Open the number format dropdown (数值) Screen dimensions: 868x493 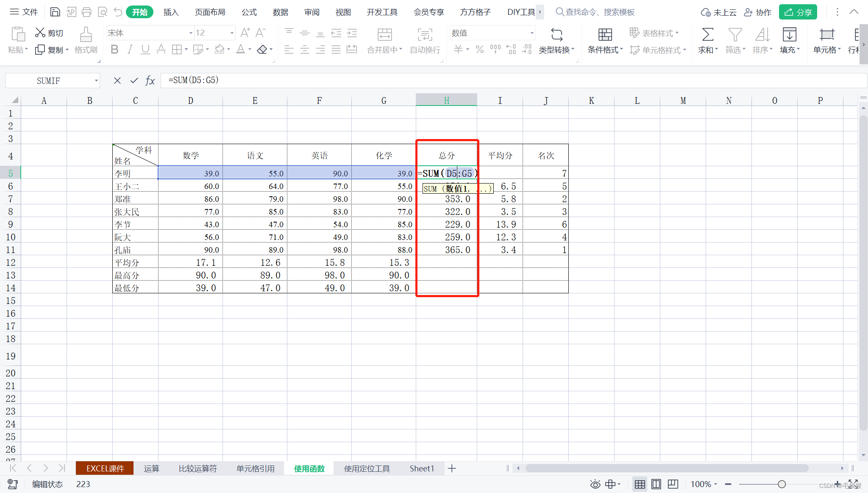click(x=532, y=33)
